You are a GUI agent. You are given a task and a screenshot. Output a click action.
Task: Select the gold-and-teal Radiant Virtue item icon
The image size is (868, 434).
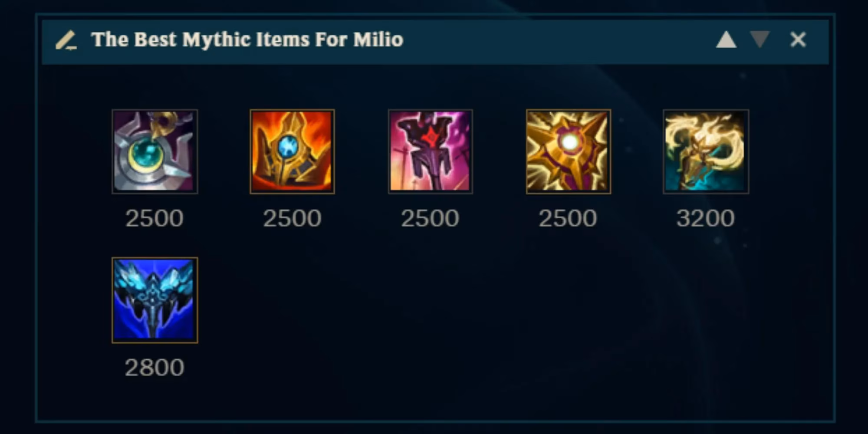tap(706, 151)
